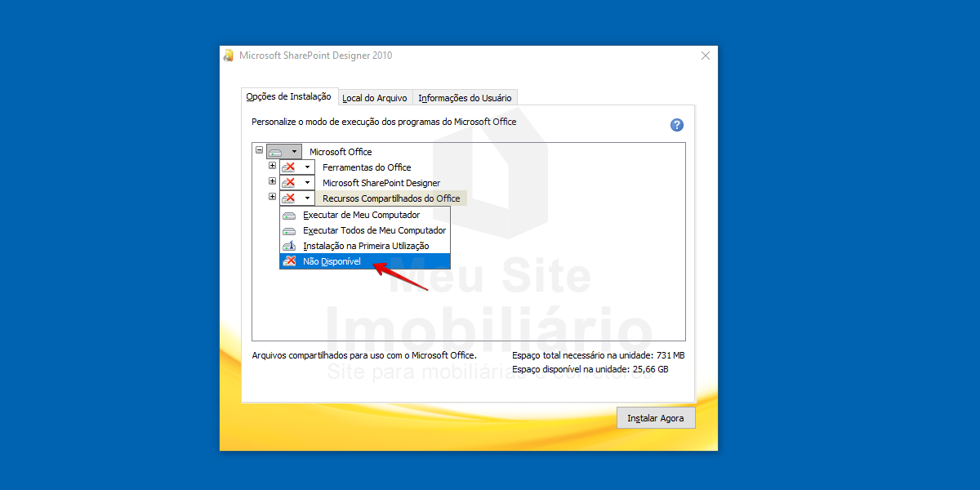Screen dimensions: 980x490
Task: Click red X icon beside Recursos Compartilhados
Action: pos(288,198)
